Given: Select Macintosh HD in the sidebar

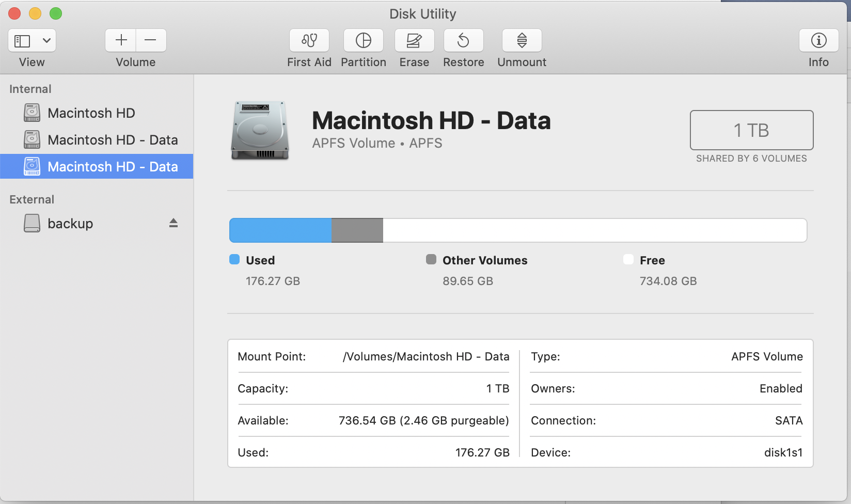Looking at the screenshot, I should pos(97,113).
